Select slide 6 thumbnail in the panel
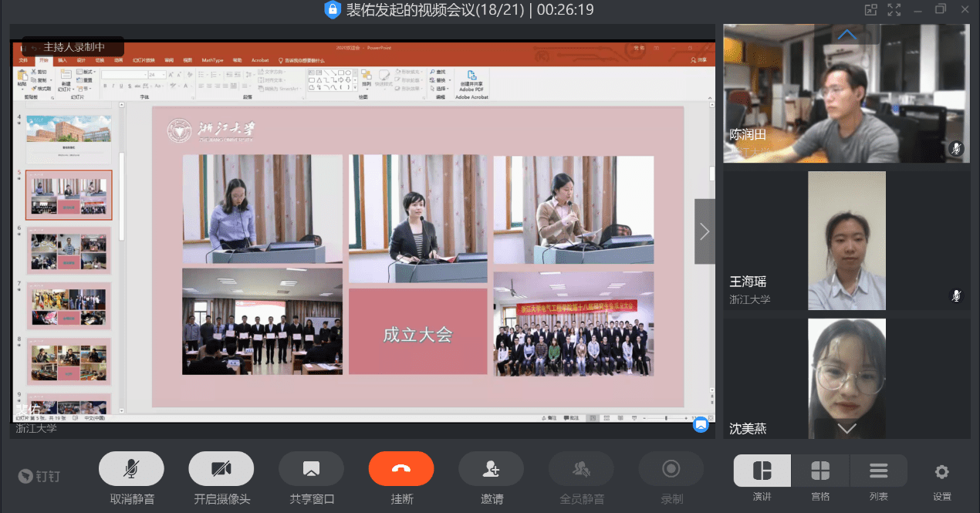 click(69, 250)
